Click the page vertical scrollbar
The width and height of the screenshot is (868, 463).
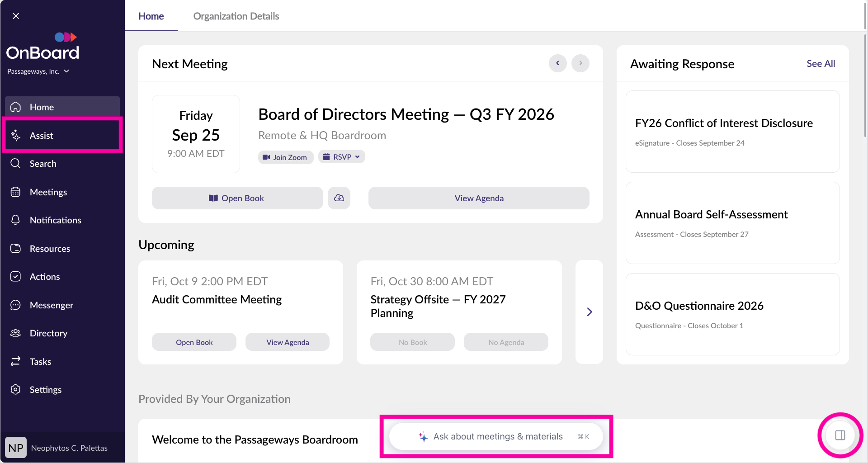click(x=865, y=86)
